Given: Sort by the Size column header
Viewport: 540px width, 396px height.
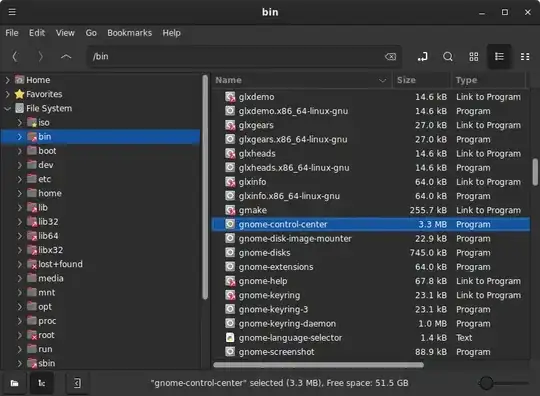Looking at the screenshot, I should [421, 80].
